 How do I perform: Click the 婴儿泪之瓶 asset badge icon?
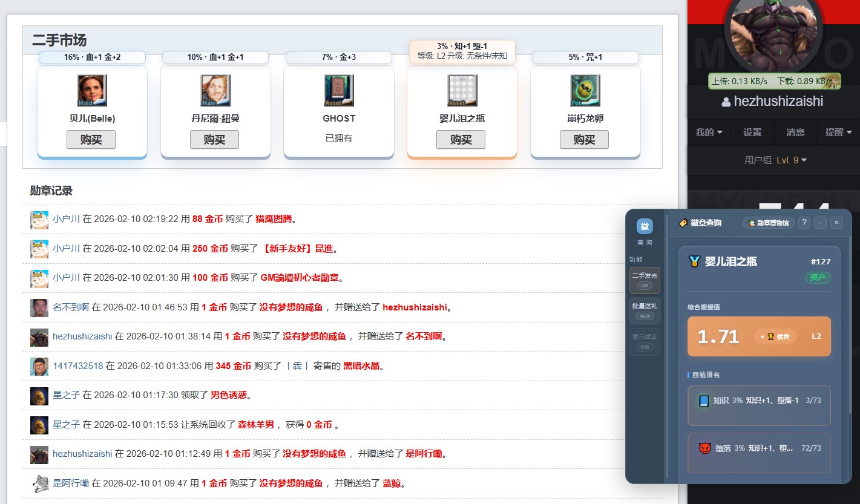[462, 90]
